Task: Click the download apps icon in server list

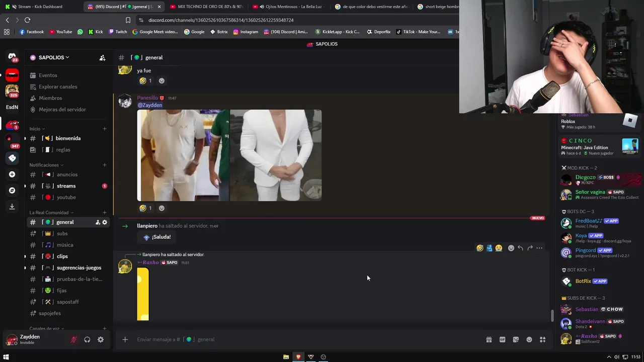Action: click(x=12, y=207)
